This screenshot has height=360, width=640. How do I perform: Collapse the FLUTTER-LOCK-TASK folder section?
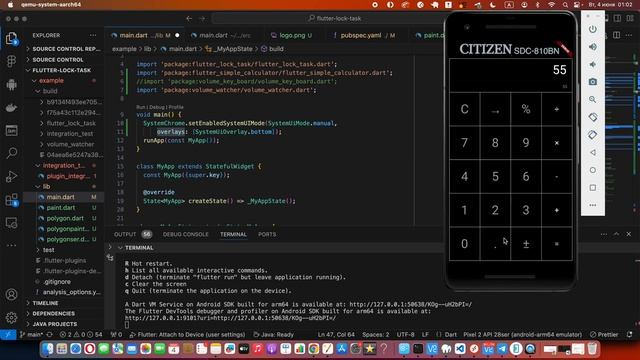(x=63, y=70)
